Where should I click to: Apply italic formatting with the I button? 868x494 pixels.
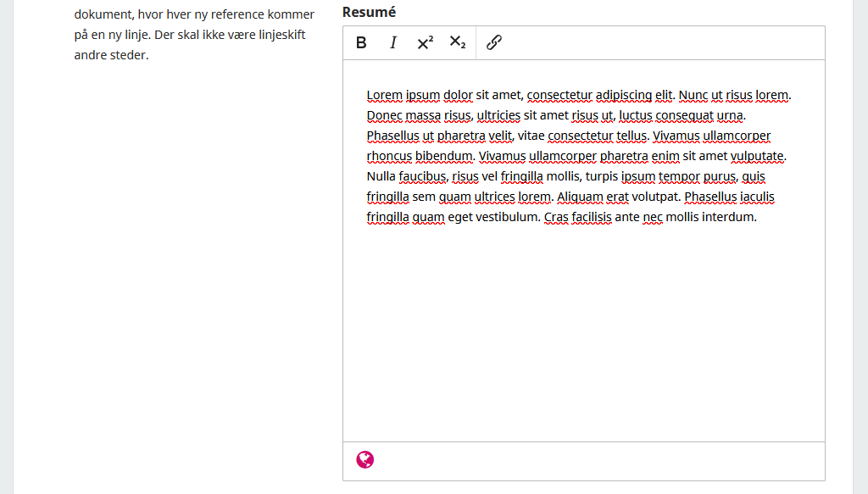point(393,42)
